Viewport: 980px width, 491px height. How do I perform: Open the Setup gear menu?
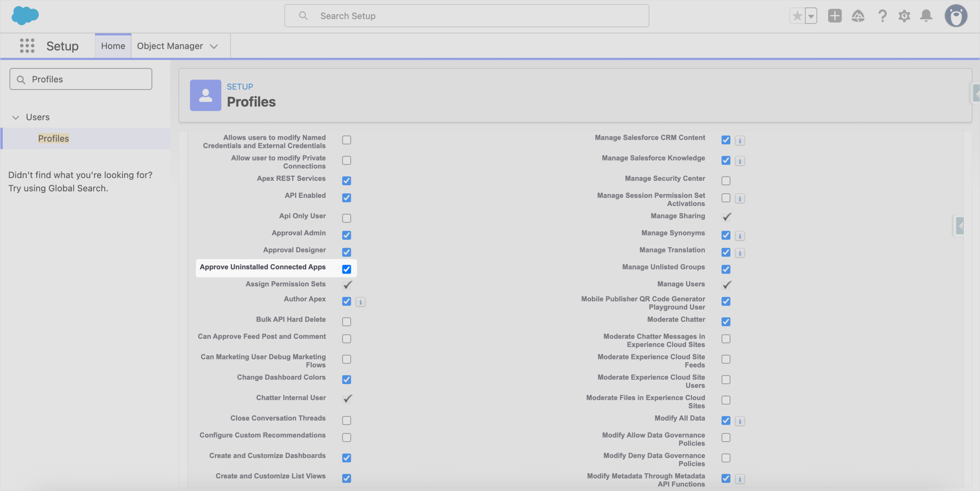click(x=904, y=16)
